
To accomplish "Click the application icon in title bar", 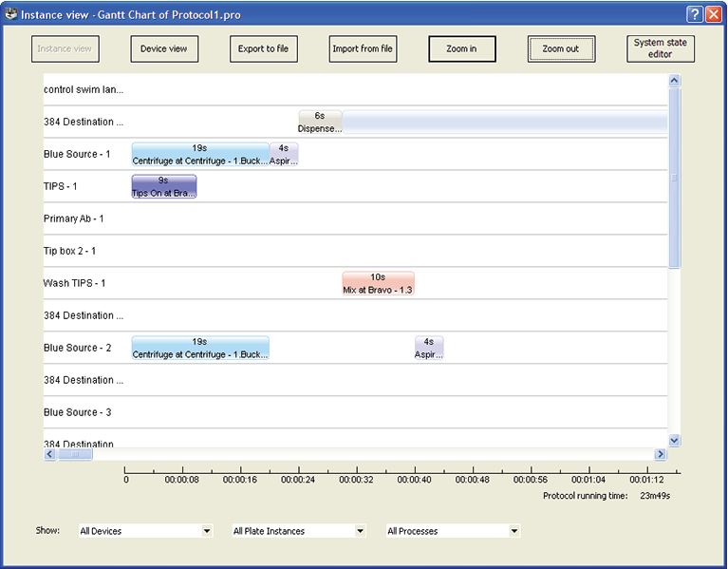I will pos(11,14).
